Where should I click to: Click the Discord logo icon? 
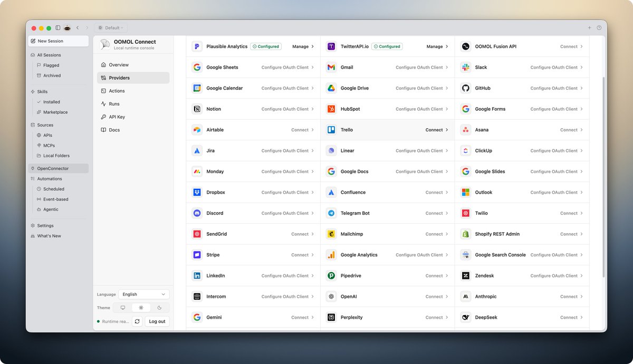pyautogui.click(x=197, y=213)
